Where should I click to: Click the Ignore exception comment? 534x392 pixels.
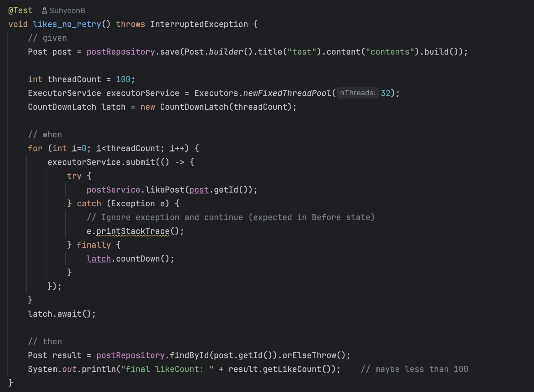tap(231, 217)
